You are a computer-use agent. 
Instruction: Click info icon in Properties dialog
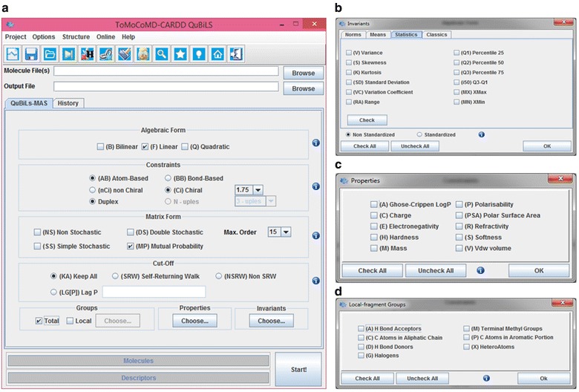[480, 270]
